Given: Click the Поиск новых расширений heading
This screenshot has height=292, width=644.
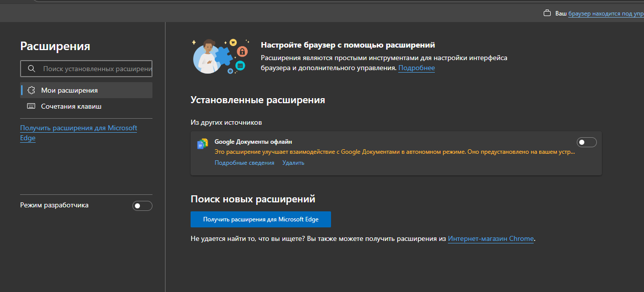Looking at the screenshot, I should click(x=253, y=199).
